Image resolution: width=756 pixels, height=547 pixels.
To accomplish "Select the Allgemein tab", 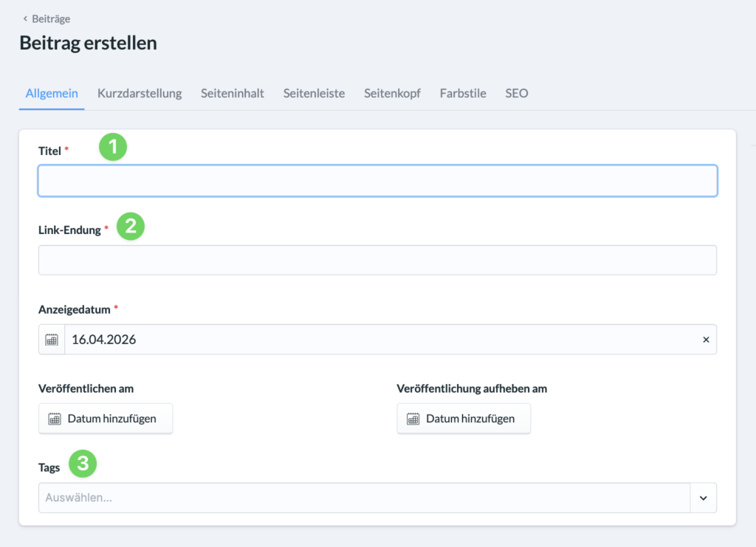I will [52, 94].
